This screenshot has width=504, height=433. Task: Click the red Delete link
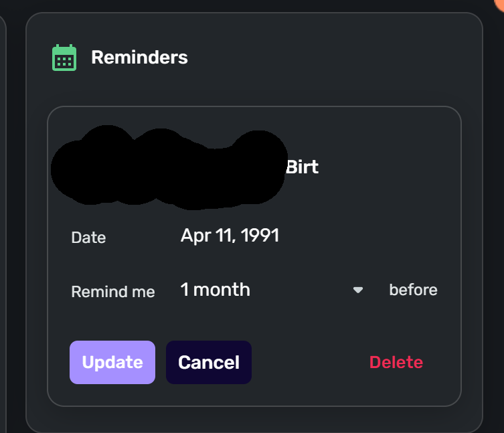coord(396,362)
